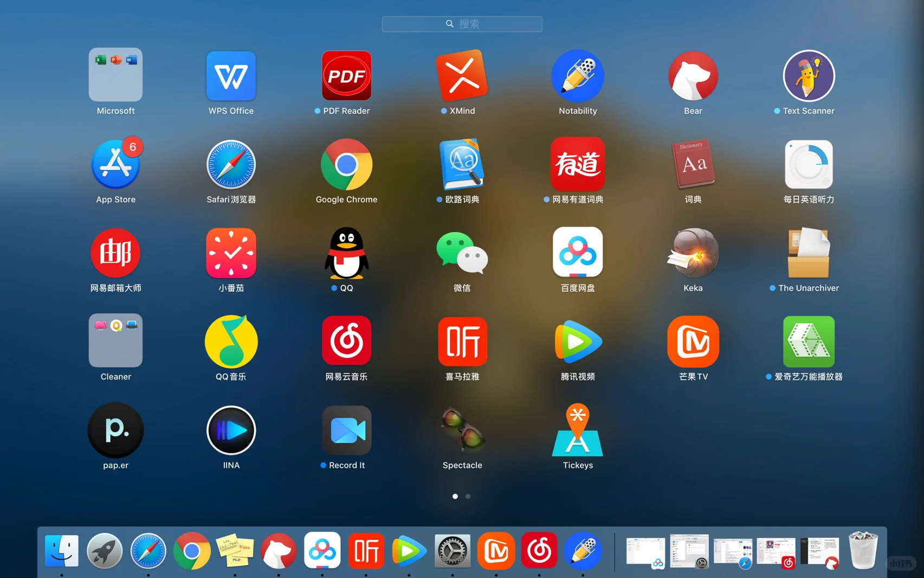Select the first Launchpad page dot
Image resolution: width=924 pixels, height=578 pixels.
(455, 496)
